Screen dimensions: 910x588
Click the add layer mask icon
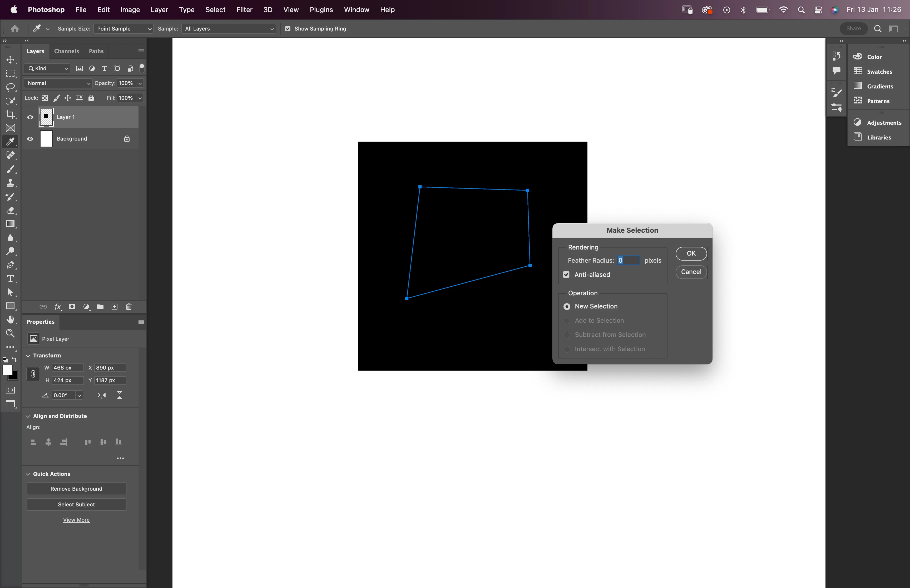point(72,307)
